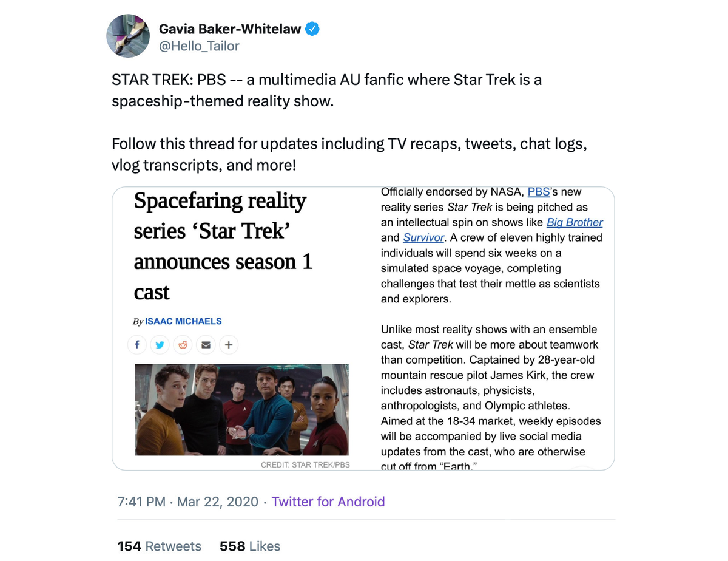Open the 558 Likes list
The height and width of the screenshot is (561, 728).
pyautogui.click(x=249, y=546)
